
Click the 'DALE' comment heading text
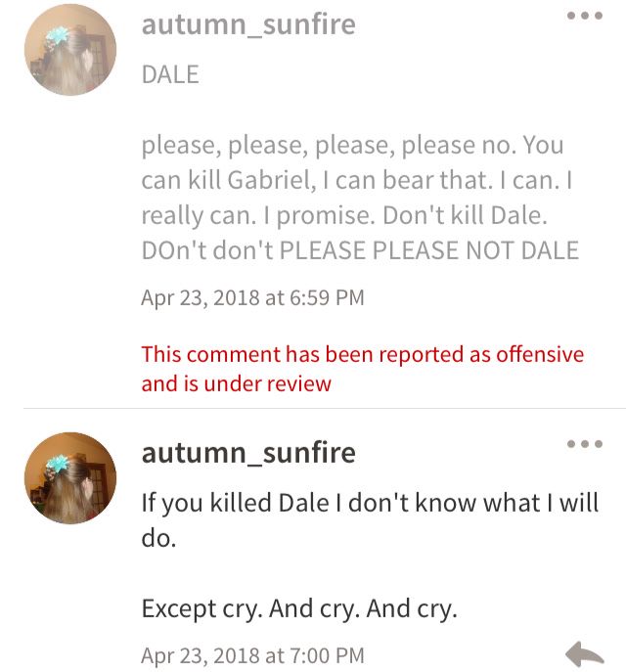170,74
